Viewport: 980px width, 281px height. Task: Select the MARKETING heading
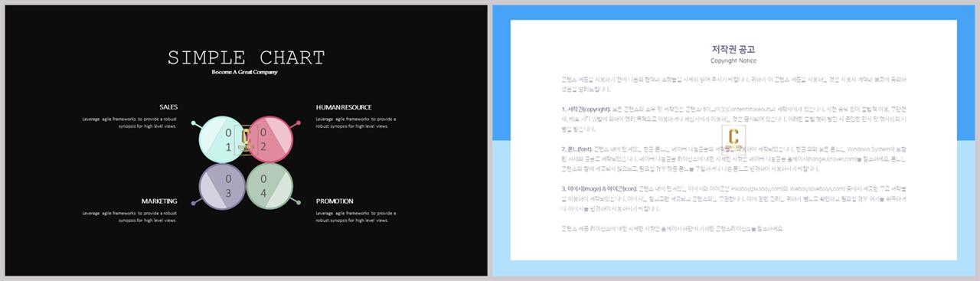tap(159, 201)
